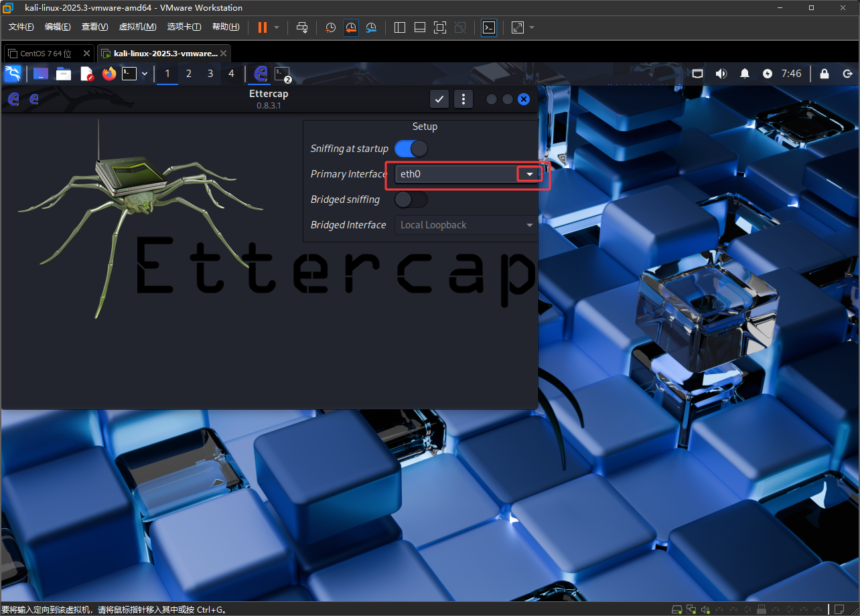The width and height of the screenshot is (860, 616).
Task: Open the Bridged Interface Local Loopback dropdown
Action: click(x=468, y=225)
